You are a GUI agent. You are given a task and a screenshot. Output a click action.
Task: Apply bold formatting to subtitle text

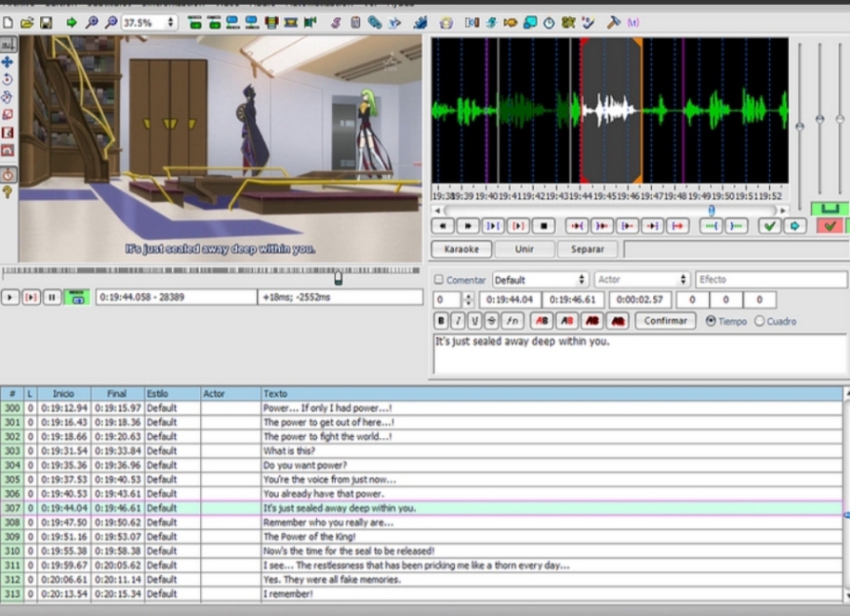coord(442,321)
